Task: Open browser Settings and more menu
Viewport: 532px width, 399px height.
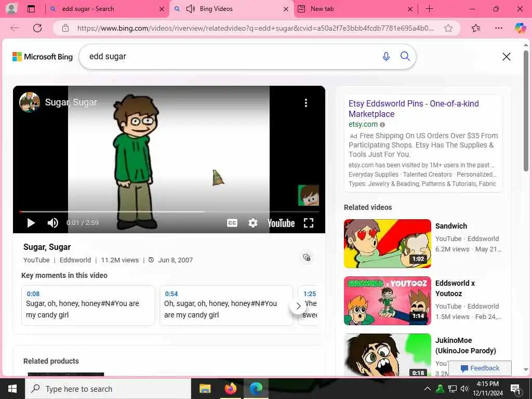Action: [x=498, y=28]
